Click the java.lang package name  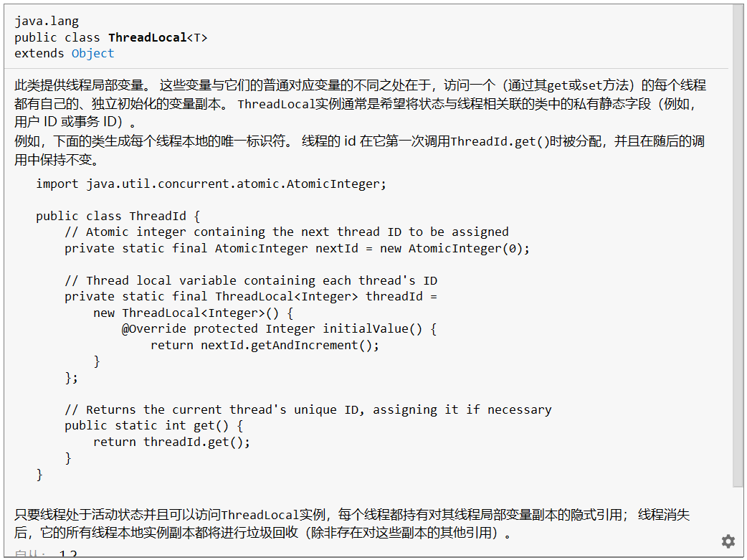(x=47, y=22)
